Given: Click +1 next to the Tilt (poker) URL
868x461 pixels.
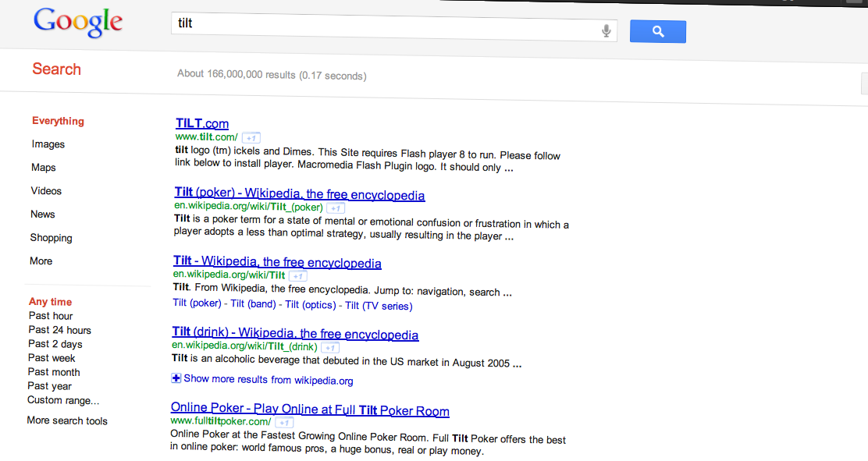Looking at the screenshot, I should (x=336, y=208).
